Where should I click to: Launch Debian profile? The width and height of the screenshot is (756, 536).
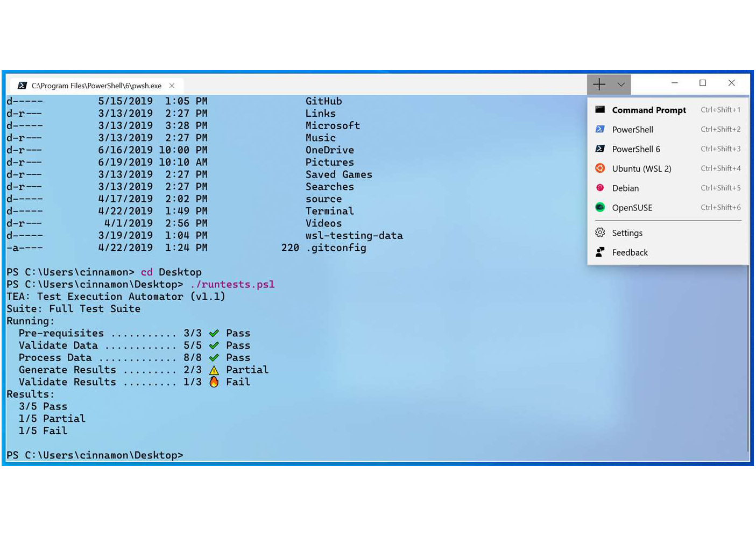(668, 188)
